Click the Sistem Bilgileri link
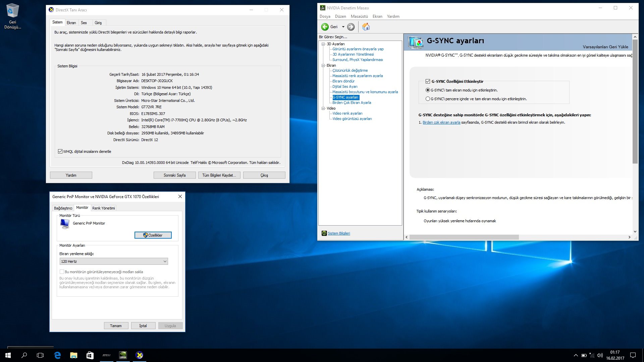The width and height of the screenshot is (644, 362). [338, 233]
